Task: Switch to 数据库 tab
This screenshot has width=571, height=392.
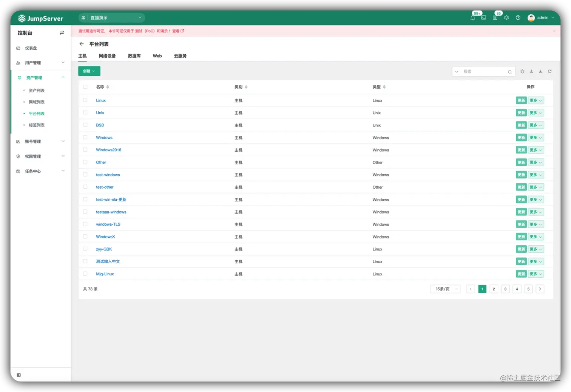Action: click(x=134, y=56)
